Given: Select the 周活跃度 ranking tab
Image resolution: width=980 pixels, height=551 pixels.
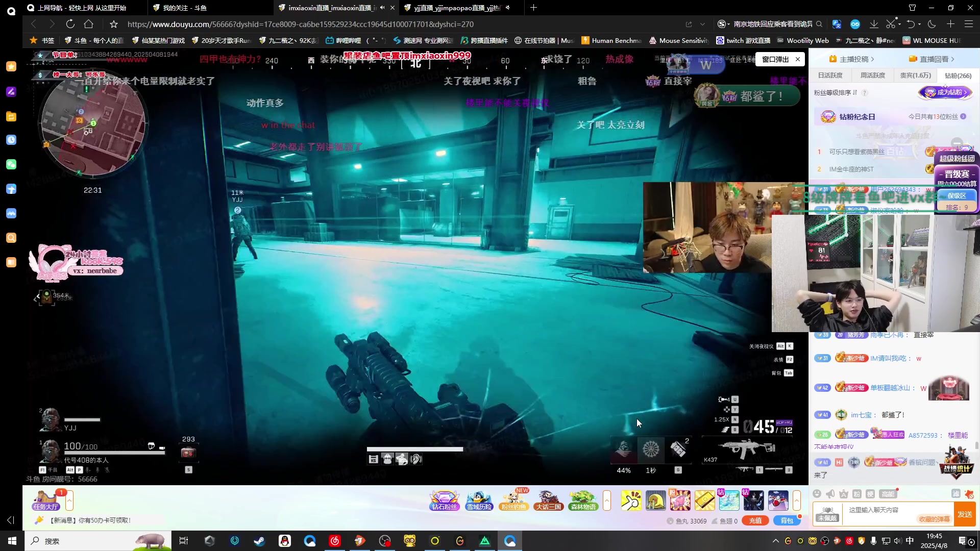Looking at the screenshot, I should coord(872,76).
